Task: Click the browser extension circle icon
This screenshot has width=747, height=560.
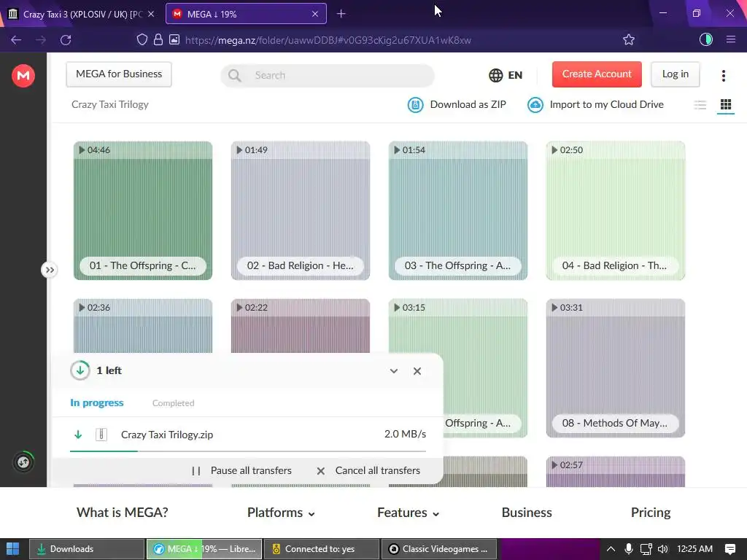Action: (705, 39)
